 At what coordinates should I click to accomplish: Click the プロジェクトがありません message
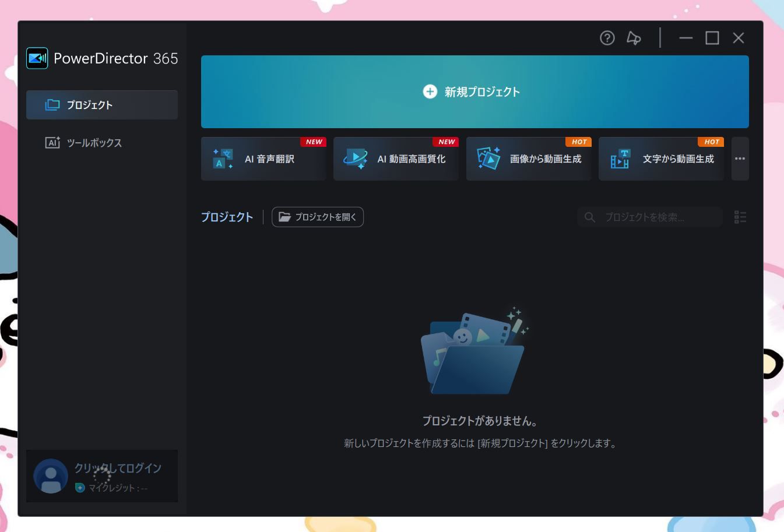coord(480,421)
